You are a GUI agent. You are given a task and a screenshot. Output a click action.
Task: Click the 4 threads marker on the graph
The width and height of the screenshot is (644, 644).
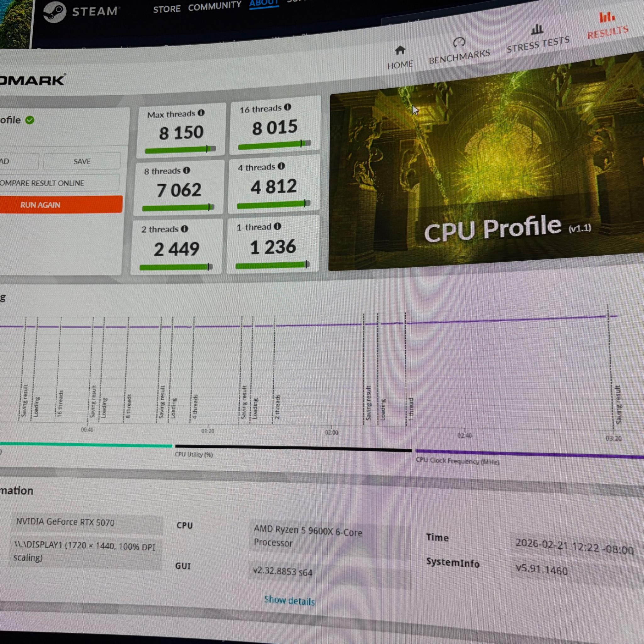coord(195,407)
